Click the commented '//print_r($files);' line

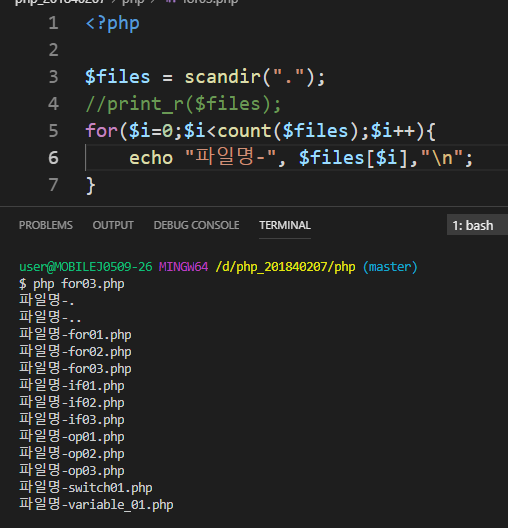[183, 104]
